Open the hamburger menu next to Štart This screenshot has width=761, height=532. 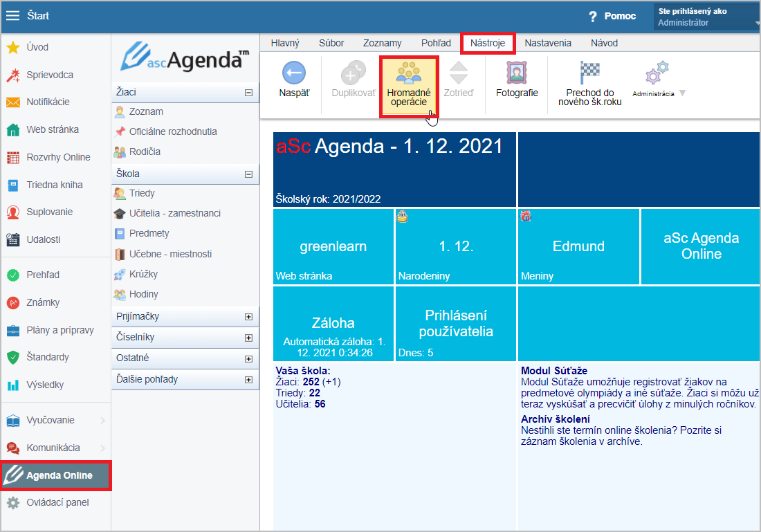(x=12, y=15)
